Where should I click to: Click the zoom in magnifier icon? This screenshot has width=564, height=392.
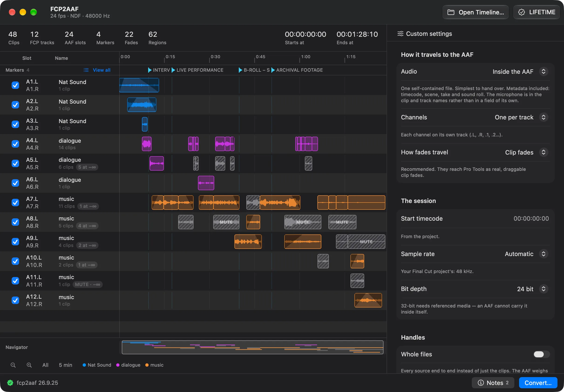[29, 365]
